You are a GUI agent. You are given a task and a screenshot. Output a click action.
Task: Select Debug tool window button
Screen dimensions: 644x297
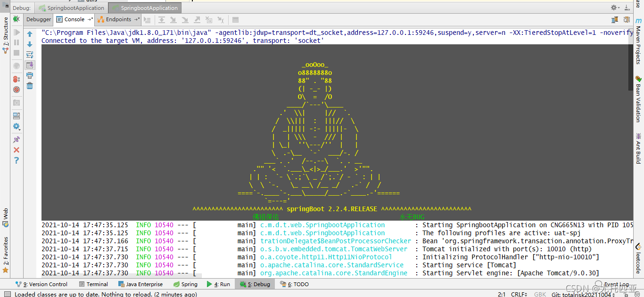pos(255,284)
